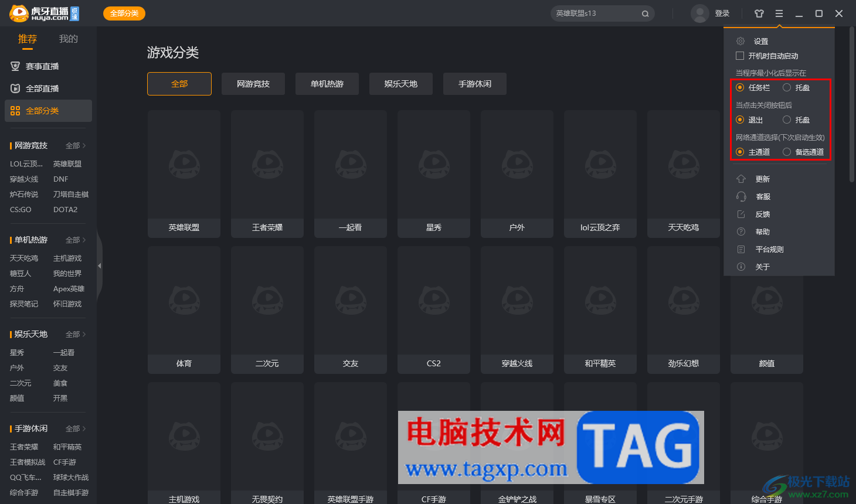Screen dimensions: 856x504
Task: Open the CS2 category card
Action: pyautogui.click(x=434, y=310)
